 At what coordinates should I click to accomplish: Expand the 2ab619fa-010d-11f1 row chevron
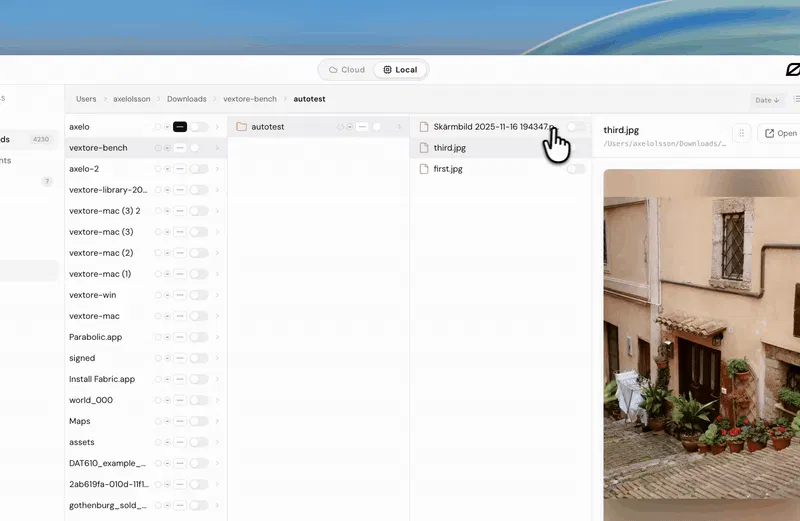[217, 484]
